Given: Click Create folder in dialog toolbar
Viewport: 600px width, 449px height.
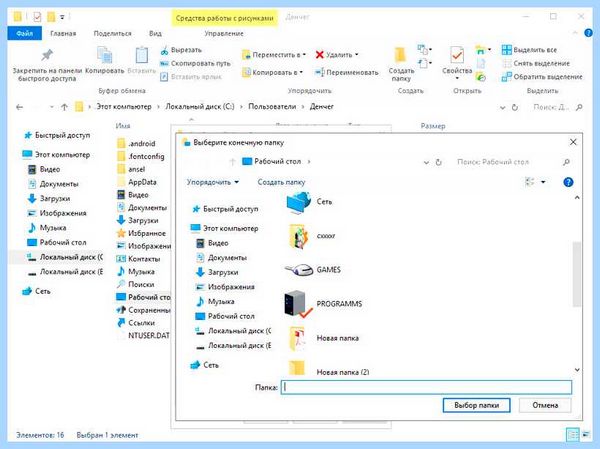Looking at the screenshot, I should [x=281, y=182].
